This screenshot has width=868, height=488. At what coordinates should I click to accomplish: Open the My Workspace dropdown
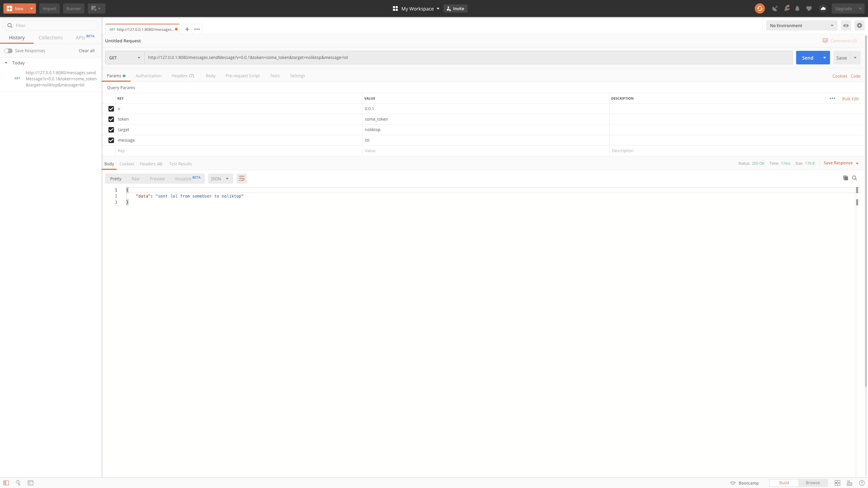coord(420,8)
